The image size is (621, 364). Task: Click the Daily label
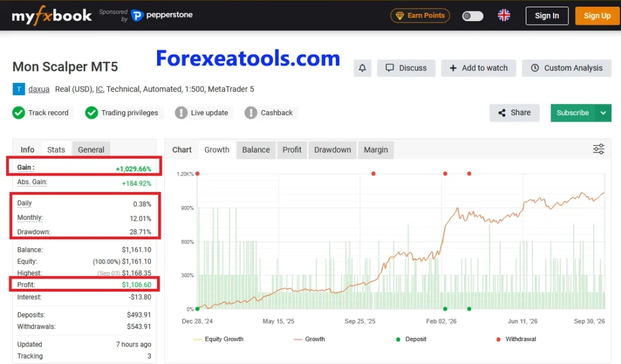click(24, 203)
